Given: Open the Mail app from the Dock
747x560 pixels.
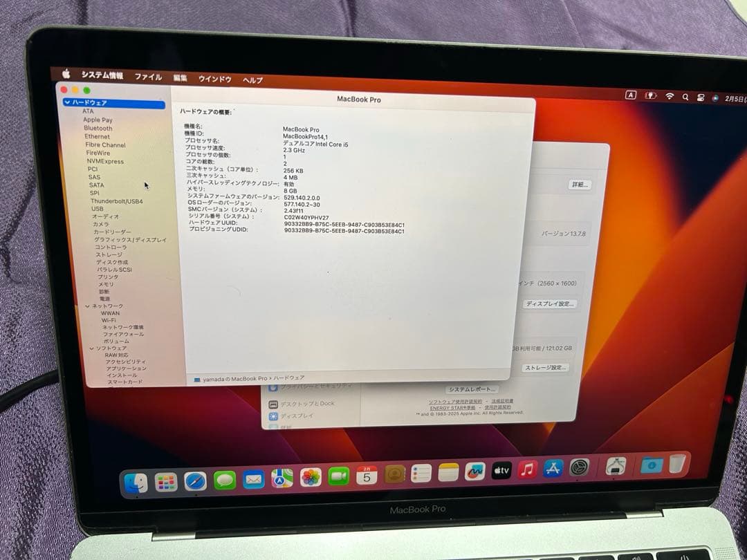Looking at the screenshot, I should click(253, 477).
